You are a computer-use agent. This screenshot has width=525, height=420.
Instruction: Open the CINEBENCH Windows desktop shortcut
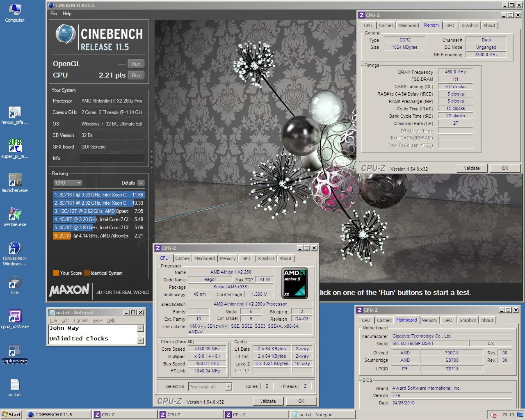click(15, 254)
